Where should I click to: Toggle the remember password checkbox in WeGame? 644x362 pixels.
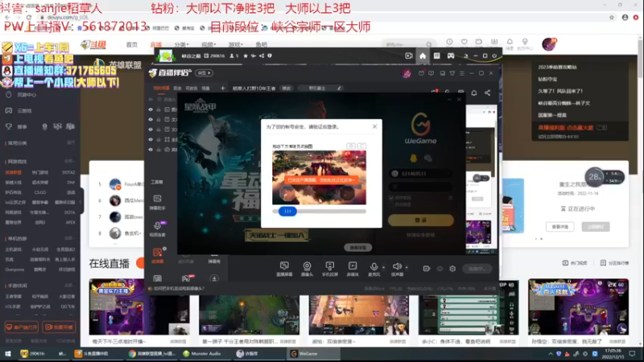click(391, 198)
